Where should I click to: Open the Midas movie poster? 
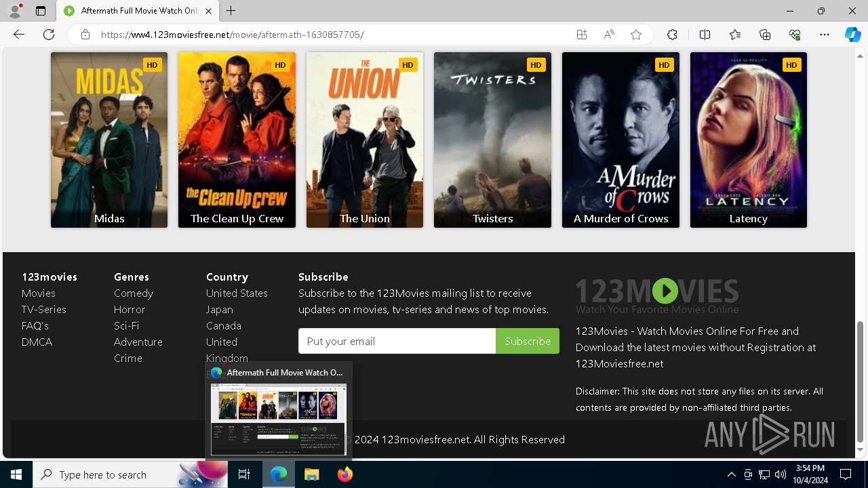[x=109, y=140]
